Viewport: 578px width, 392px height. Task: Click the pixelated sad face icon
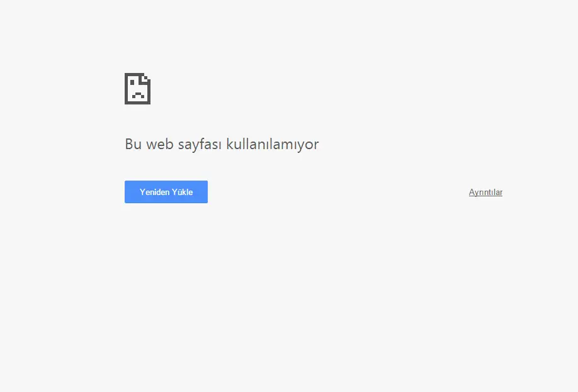[x=137, y=89]
